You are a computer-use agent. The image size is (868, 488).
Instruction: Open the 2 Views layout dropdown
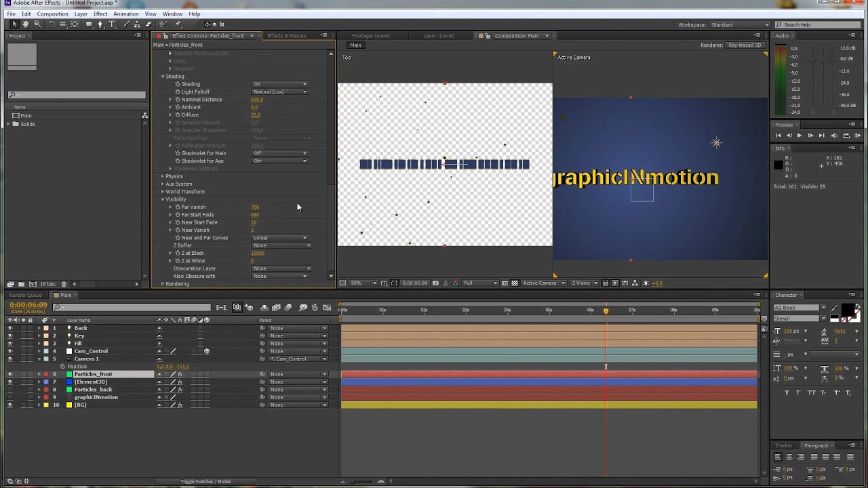585,283
